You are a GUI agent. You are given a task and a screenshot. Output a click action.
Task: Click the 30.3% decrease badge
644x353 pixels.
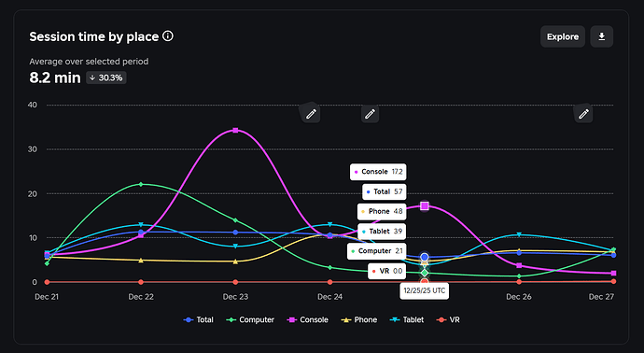(x=106, y=78)
